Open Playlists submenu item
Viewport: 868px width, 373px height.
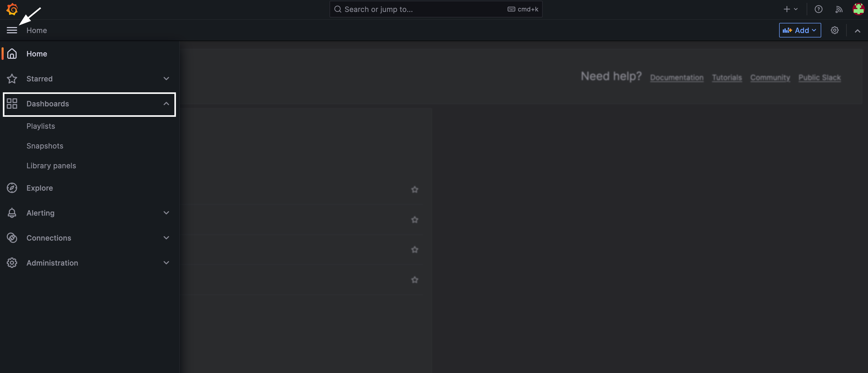(x=41, y=126)
